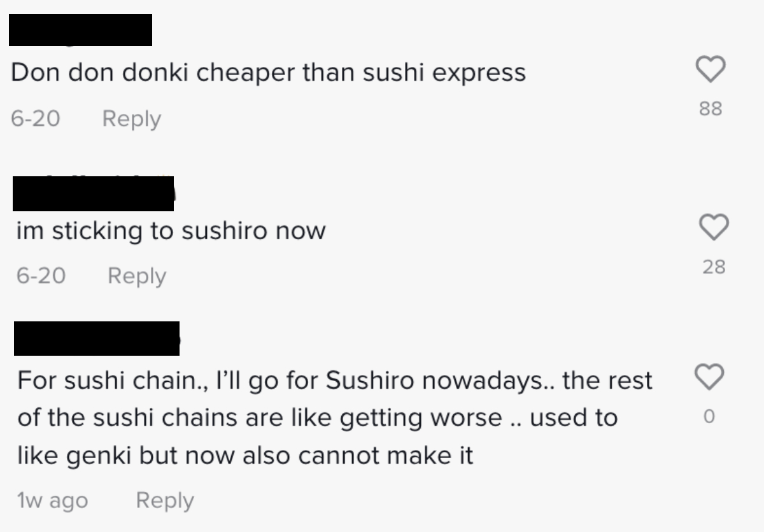This screenshot has width=764, height=532.
Task: Open profile of the 'For sushi chain' commenter
Action: [x=97, y=339]
